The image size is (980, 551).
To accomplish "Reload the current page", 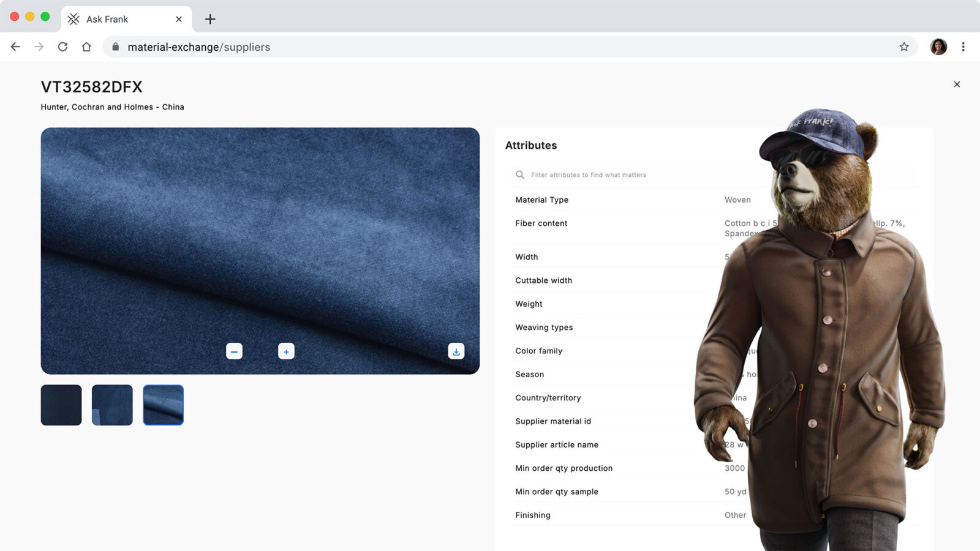I will tap(62, 47).
